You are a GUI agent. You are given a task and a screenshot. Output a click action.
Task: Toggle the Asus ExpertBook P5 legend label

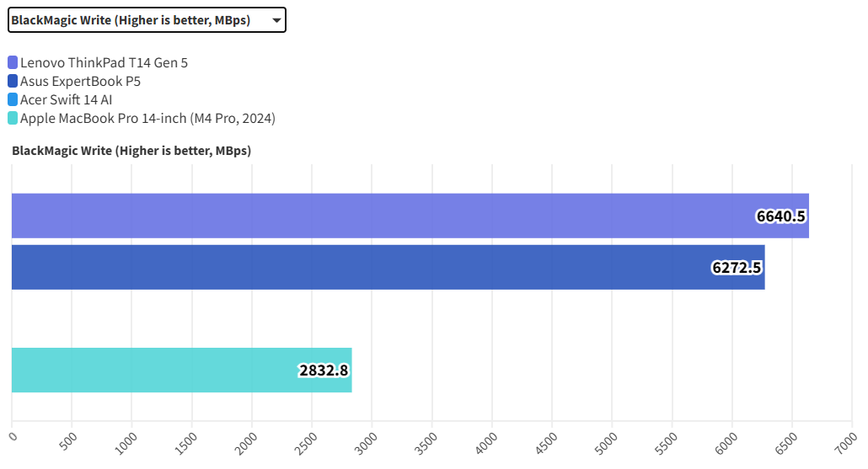(80, 82)
